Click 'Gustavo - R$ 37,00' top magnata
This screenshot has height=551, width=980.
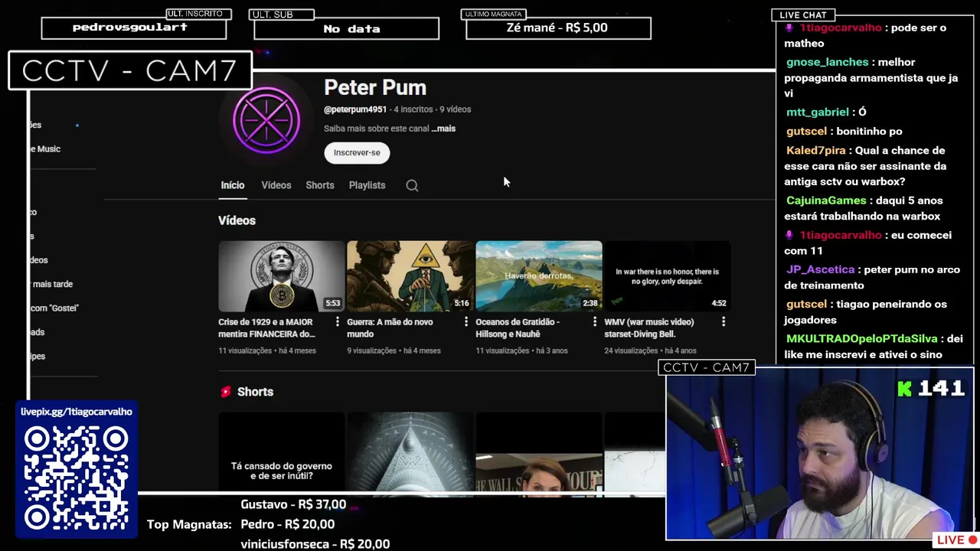[293, 505]
